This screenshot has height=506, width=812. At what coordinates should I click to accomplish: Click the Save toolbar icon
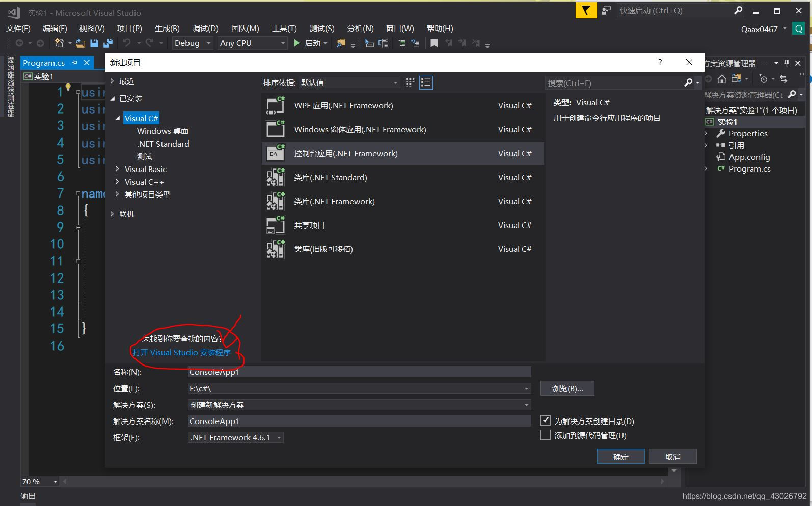click(x=94, y=43)
